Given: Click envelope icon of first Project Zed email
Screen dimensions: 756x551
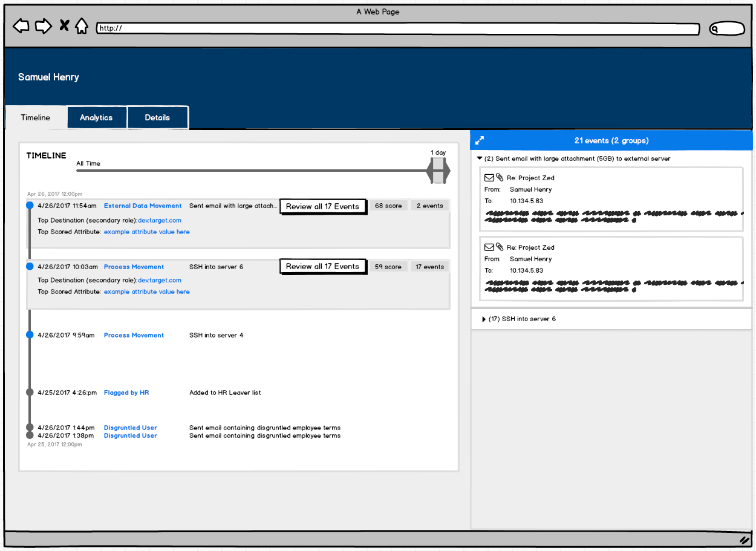Looking at the screenshot, I should point(489,178).
